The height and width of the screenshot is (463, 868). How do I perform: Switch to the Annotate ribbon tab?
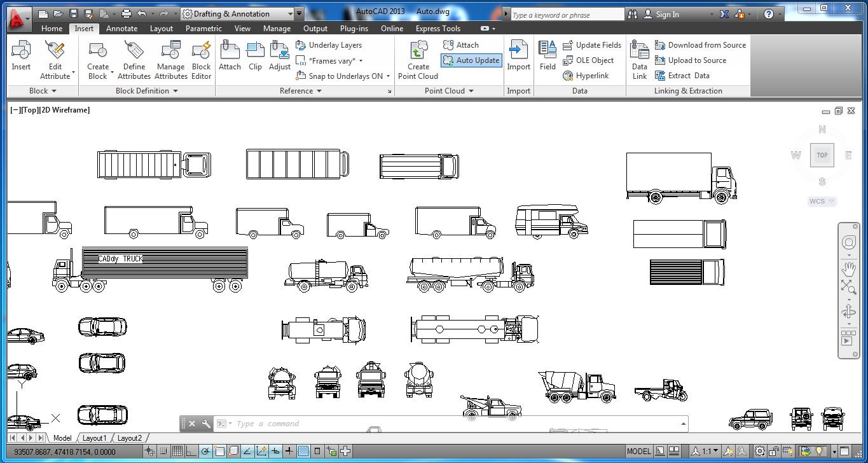tap(121, 29)
